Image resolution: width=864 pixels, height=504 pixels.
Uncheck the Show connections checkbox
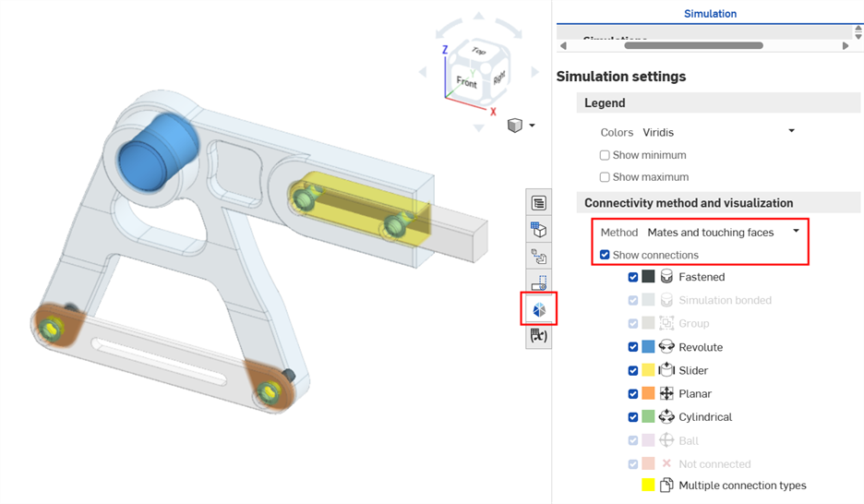tap(605, 255)
